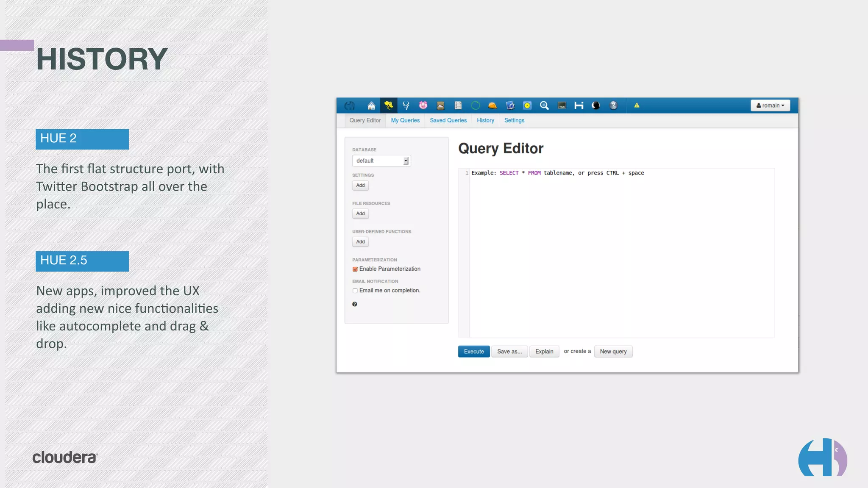Open the black head-silhouette app icon
This screenshot has width=868, height=488.
point(596,105)
